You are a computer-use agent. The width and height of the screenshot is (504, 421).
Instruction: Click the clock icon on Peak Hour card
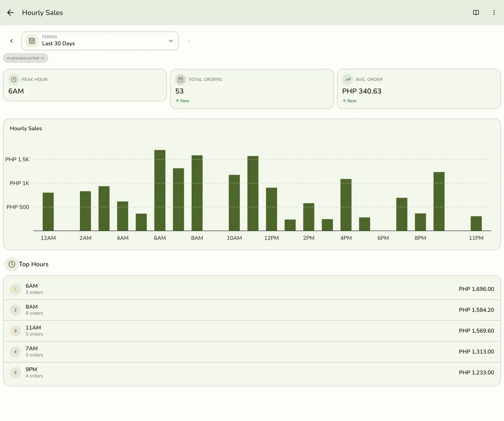click(14, 80)
